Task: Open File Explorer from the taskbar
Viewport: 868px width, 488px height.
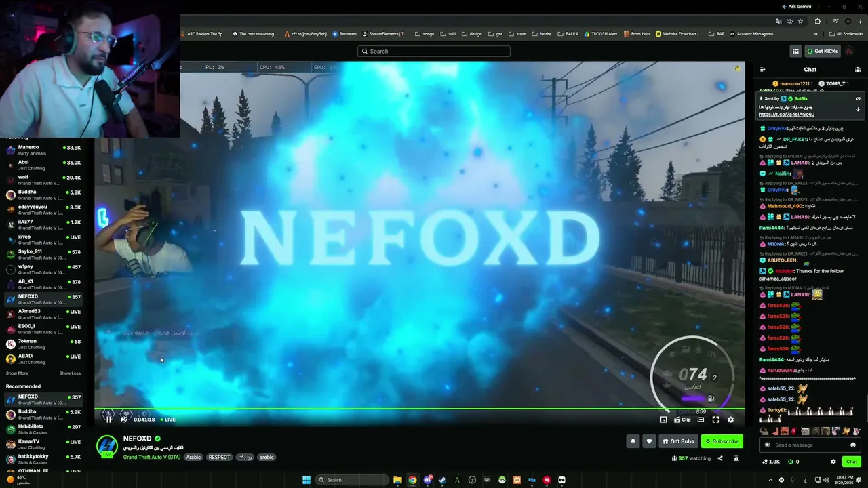Action: coord(397,480)
